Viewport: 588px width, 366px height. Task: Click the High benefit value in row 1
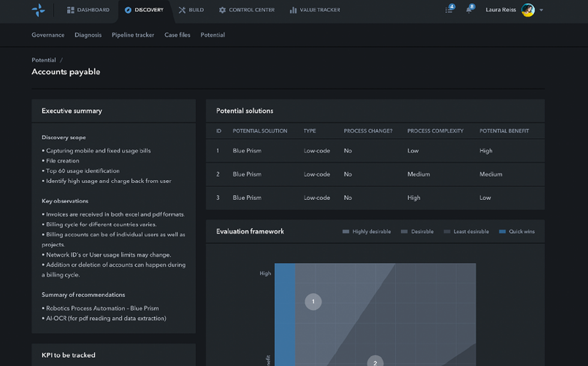486,150
